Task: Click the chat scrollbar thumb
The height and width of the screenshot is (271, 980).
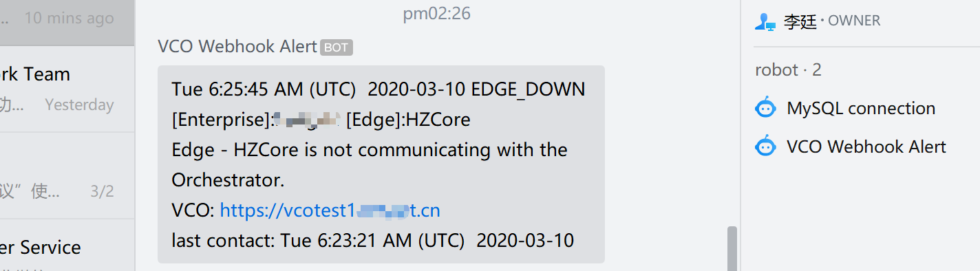Action: [732, 249]
